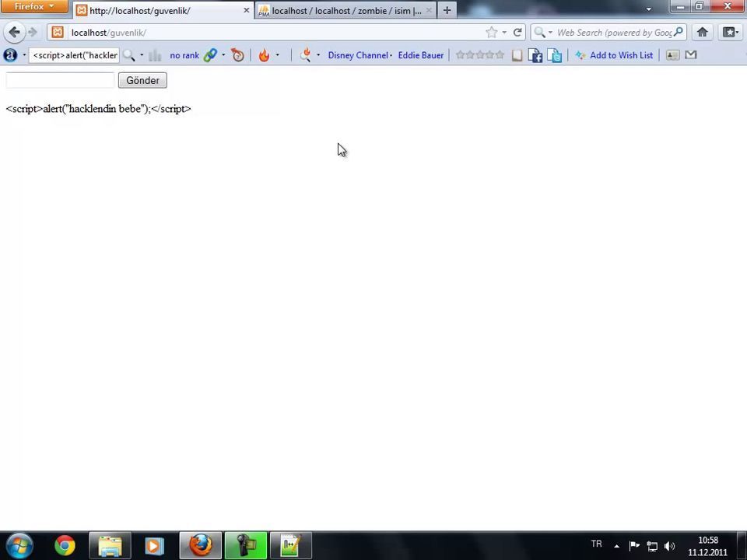The width and height of the screenshot is (747, 560).
Task: Expand the Hot Pages flame dropdown arrow
Action: (x=277, y=55)
